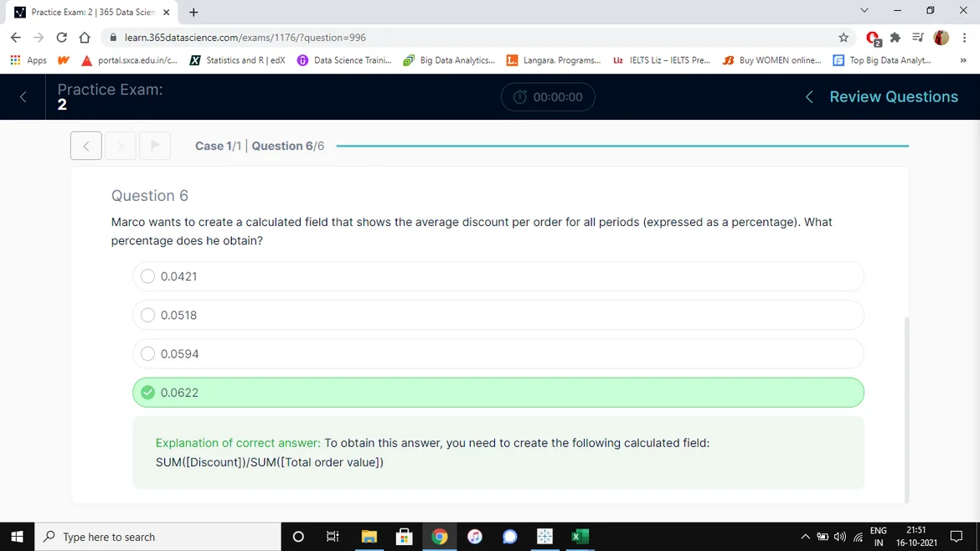Go to previous question arrow button
Image resolution: width=980 pixels, height=551 pixels.
86,146
